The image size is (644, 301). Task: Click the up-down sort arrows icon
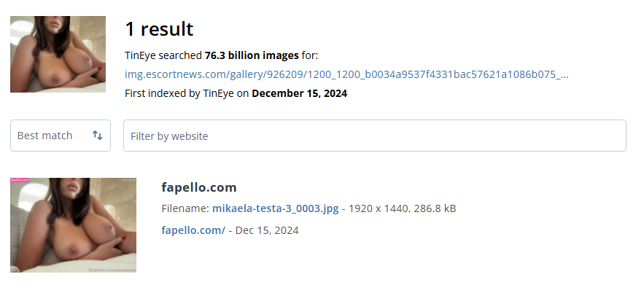[98, 136]
